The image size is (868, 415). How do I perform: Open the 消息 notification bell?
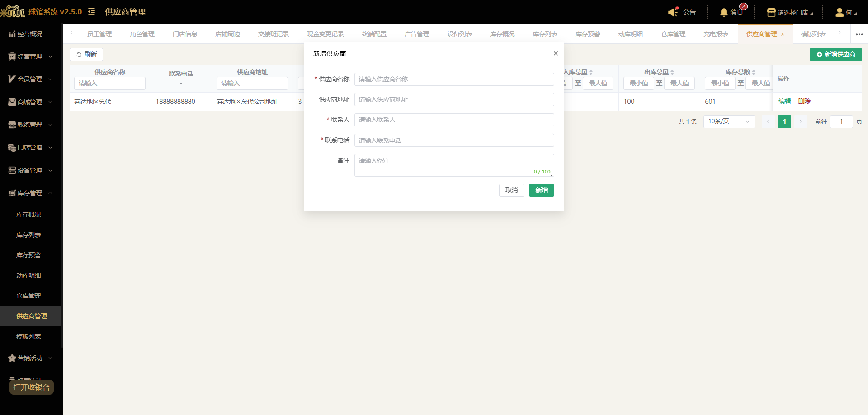(x=724, y=12)
